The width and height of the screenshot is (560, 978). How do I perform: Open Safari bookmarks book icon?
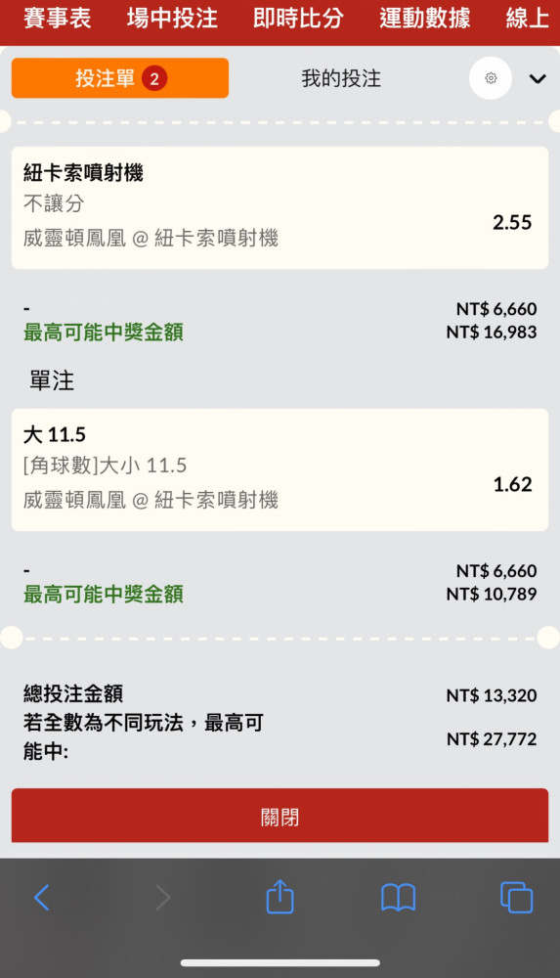[398, 898]
